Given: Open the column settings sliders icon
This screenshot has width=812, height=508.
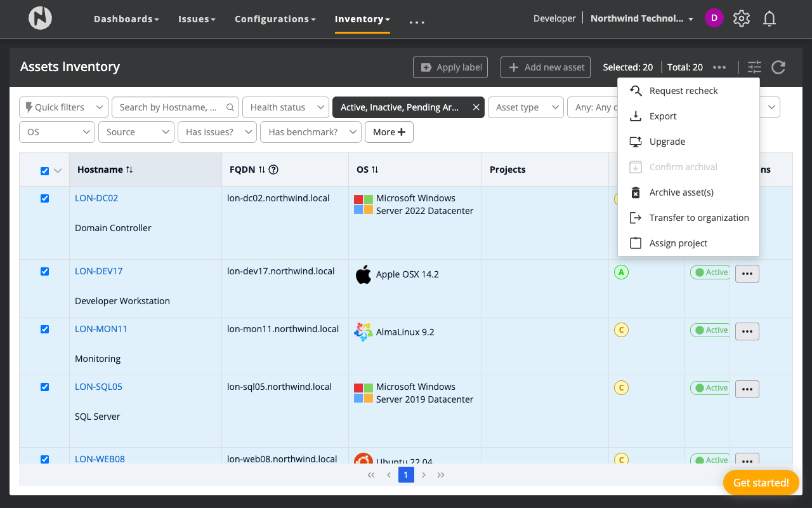Looking at the screenshot, I should 754,67.
